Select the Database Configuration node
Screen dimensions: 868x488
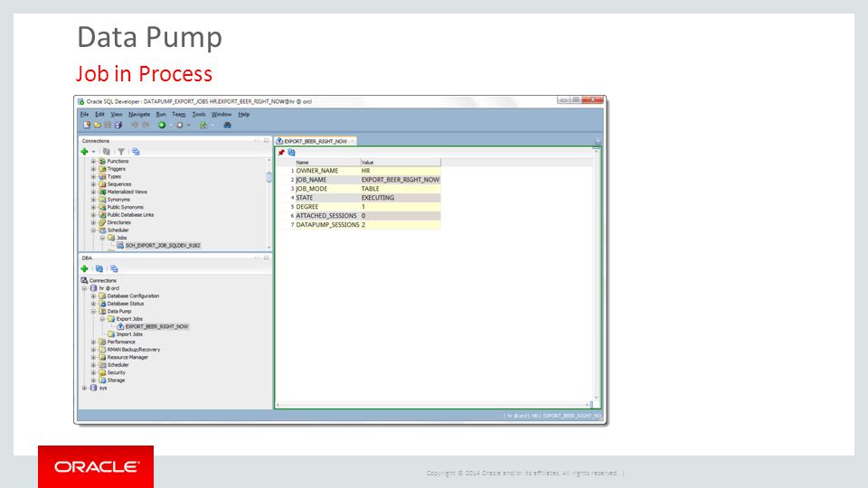(x=133, y=296)
